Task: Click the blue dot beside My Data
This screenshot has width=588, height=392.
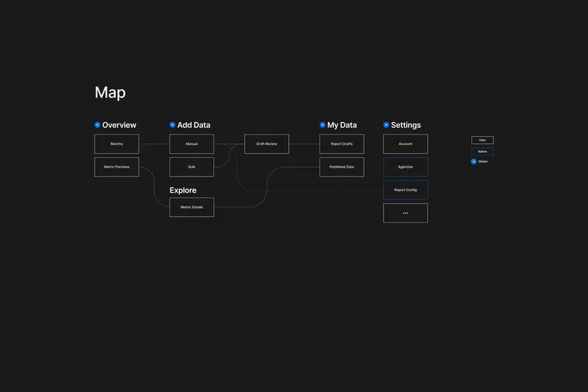Action: pyautogui.click(x=322, y=125)
